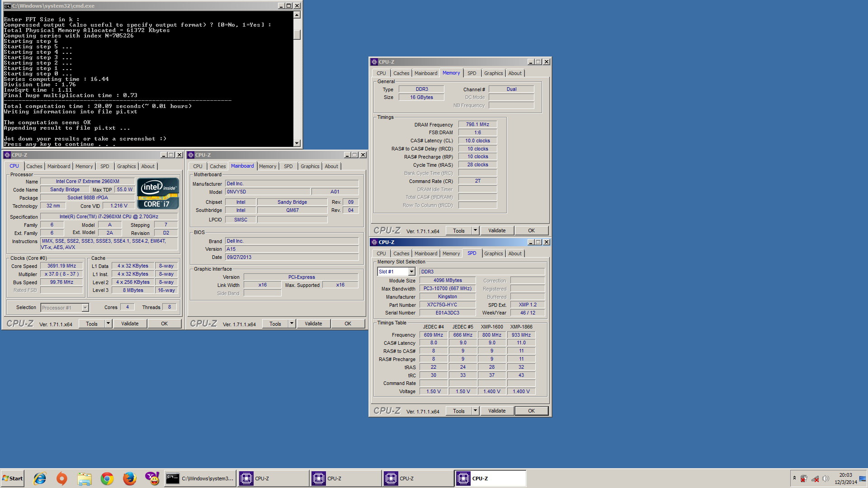This screenshot has height=488, width=868.
Task: Click Southbridge model QM67 field
Action: 292,210
